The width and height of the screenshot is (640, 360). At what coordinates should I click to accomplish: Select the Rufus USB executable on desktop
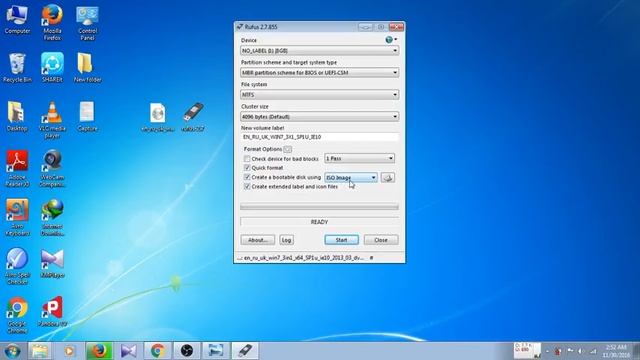[x=193, y=118]
